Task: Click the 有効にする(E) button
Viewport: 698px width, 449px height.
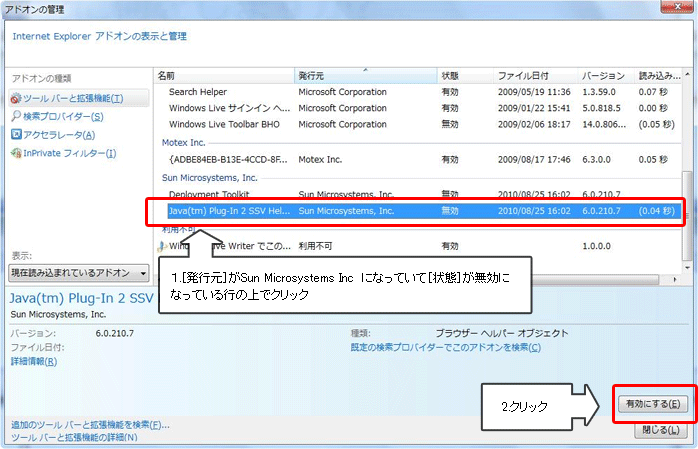Action: (x=653, y=404)
